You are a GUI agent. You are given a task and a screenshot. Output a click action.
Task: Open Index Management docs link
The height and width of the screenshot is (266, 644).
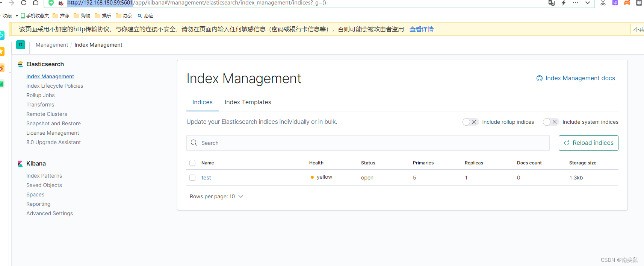click(x=576, y=78)
